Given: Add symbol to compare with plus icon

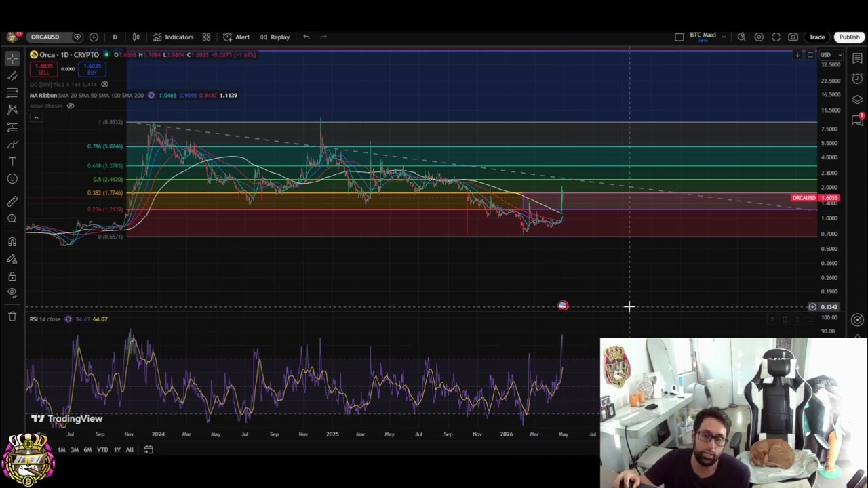Looking at the screenshot, I should 94,37.
